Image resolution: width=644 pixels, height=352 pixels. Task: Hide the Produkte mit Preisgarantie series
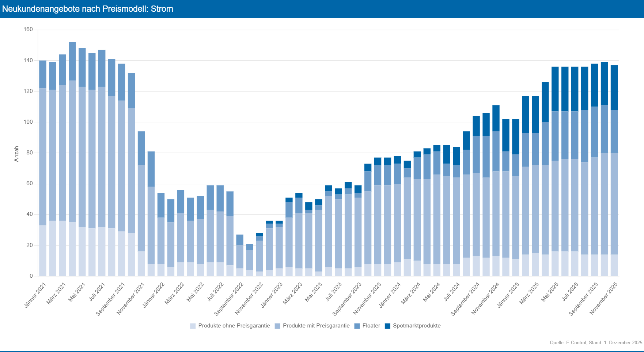316,326
